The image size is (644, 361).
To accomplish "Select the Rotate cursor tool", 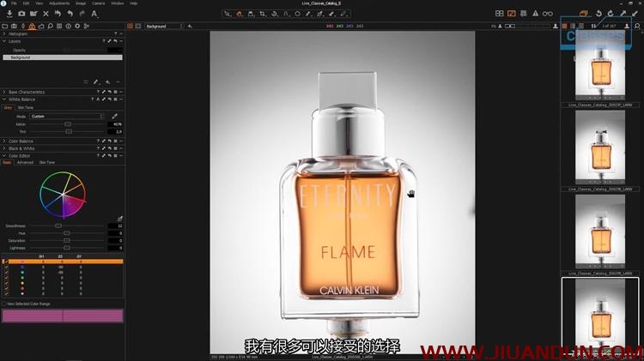I will click(275, 14).
